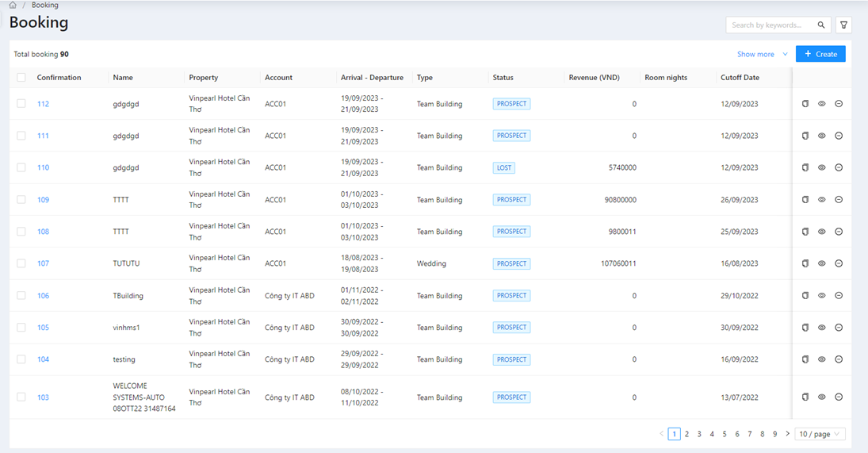Go to next page with right chevron
Image resolution: width=868 pixels, height=453 pixels.
click(x=787, y=434)
